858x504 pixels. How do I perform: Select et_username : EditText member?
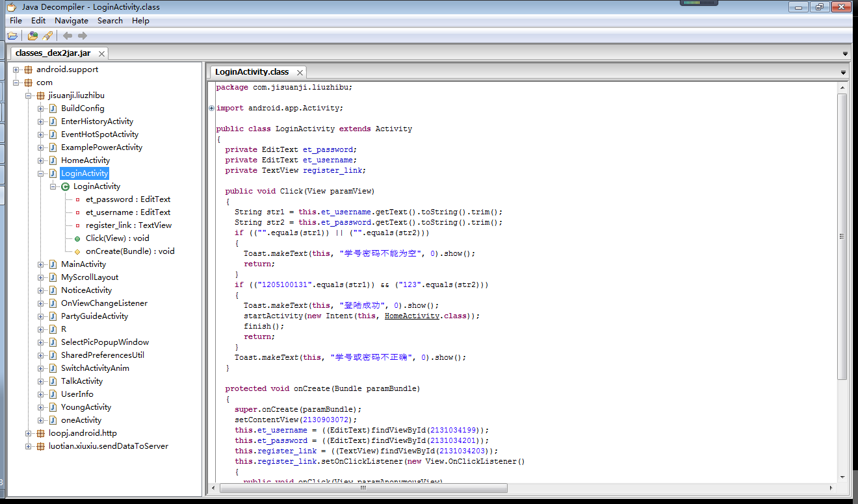point(128,212)
